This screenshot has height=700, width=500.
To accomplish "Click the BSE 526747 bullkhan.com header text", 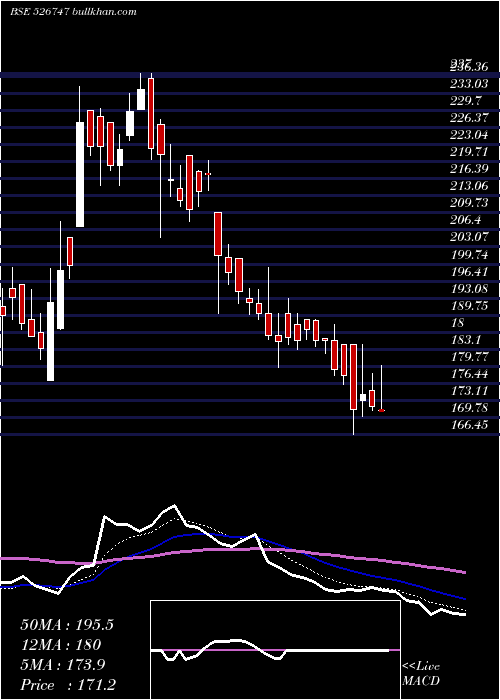I will click(x=73, y=12).
